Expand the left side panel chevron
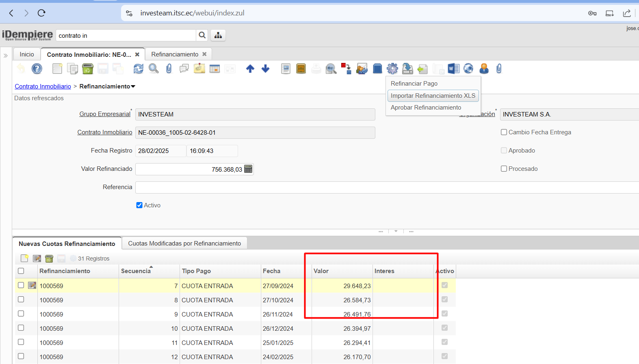Image resolution: width=639 pixels, height=364 pixels. (6, 56)
